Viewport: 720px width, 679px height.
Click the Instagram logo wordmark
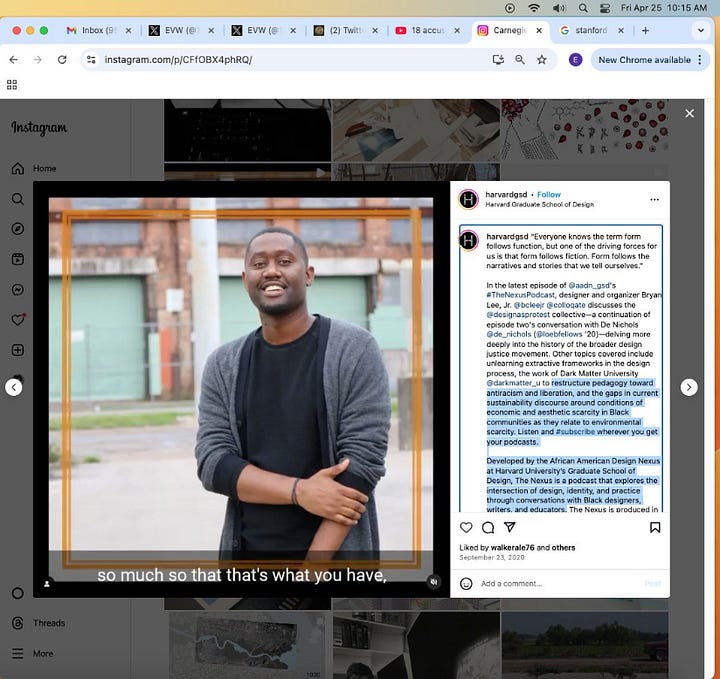[x=39, y=128]
